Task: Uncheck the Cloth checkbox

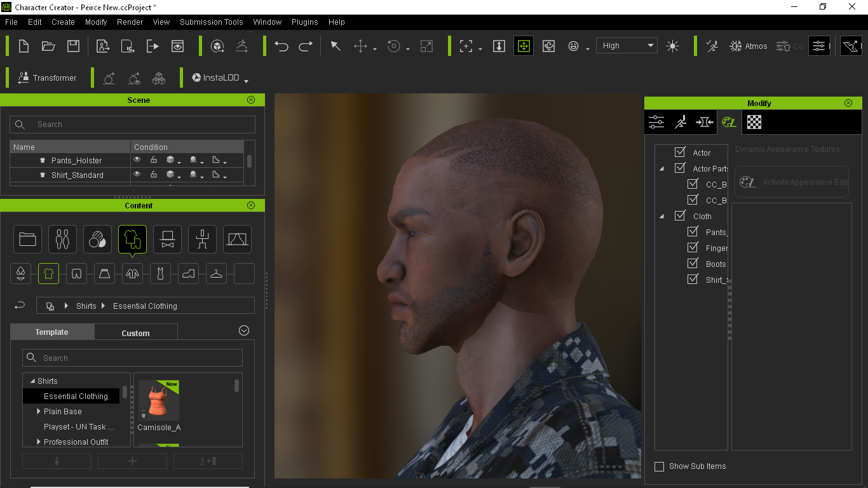Action: pos(680,215)
